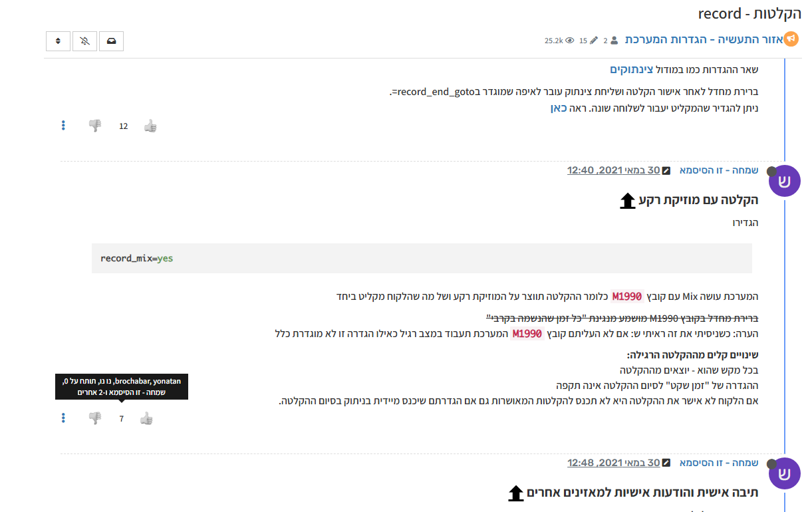Image resolution: width=812 pixels, height=512 pixels.
Task: Toggle the crossed-bell notification ignore button
Action: pos(84,41)
